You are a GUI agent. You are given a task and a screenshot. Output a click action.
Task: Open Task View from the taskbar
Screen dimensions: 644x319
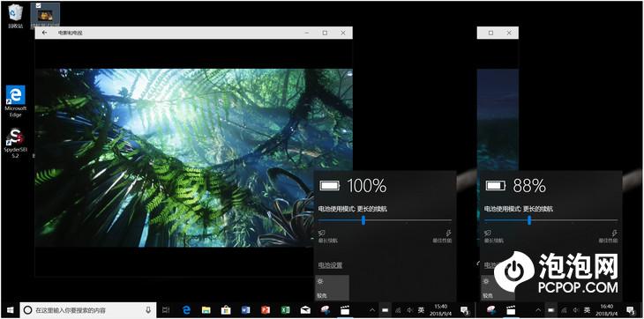tap(166, 310)
